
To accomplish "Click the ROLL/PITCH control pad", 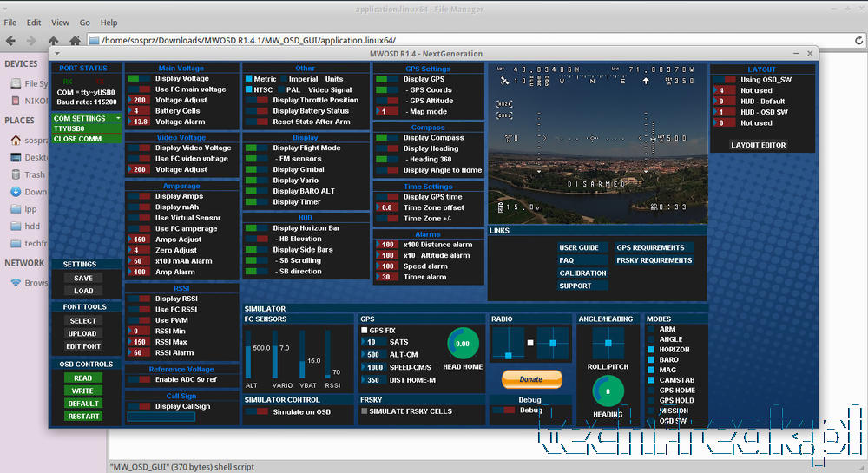I will 608,343.
